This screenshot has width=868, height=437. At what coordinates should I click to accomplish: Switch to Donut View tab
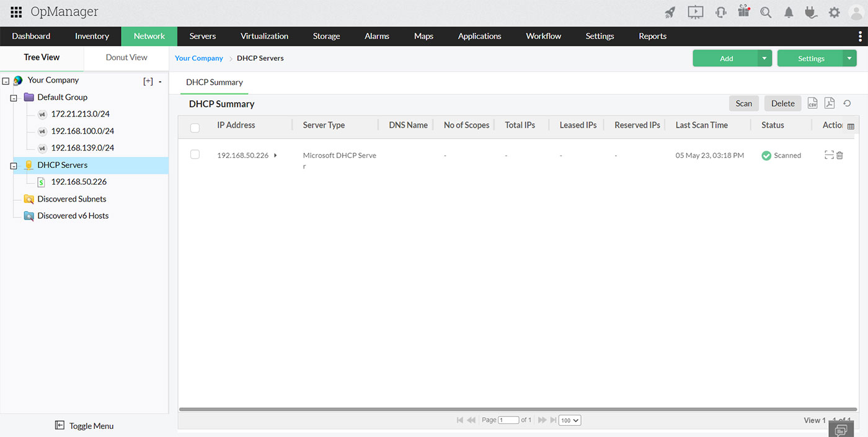tap(126, 57)
